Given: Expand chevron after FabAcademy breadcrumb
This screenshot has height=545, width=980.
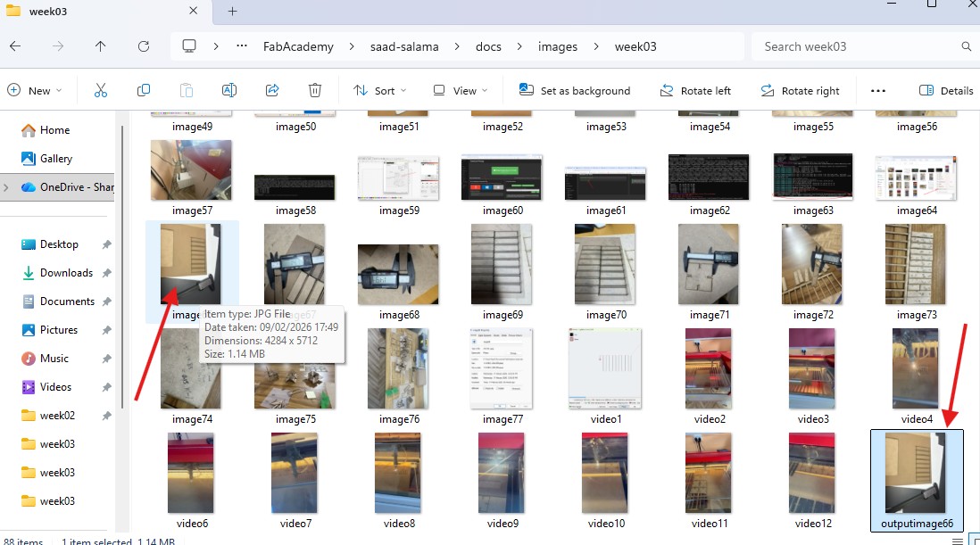Looking at the screenshot, I should click(352, 46).
